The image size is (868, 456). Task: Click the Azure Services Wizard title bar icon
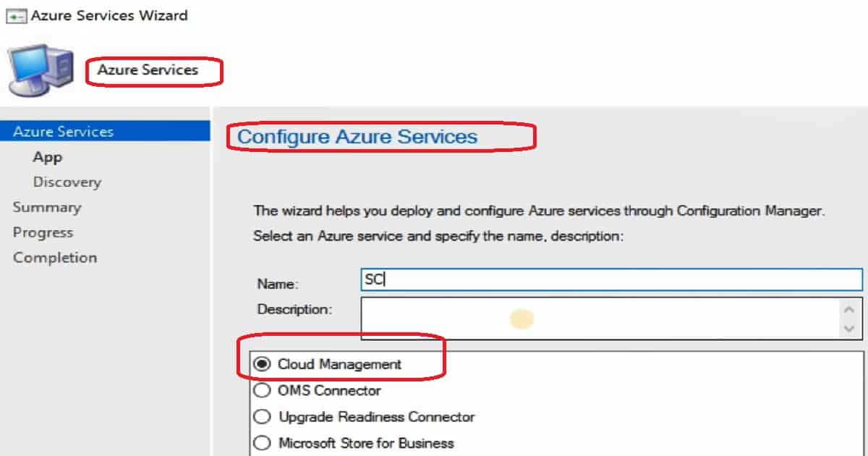point(14,15)
